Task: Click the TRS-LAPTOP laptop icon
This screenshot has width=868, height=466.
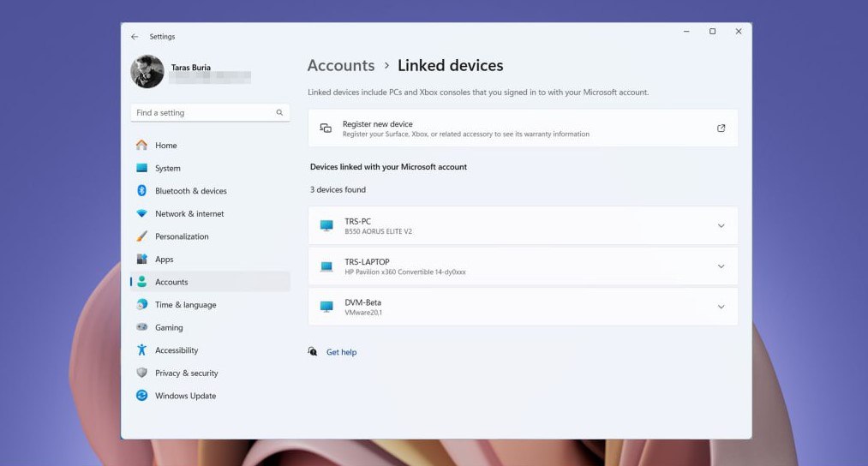Action: point(326,266)
